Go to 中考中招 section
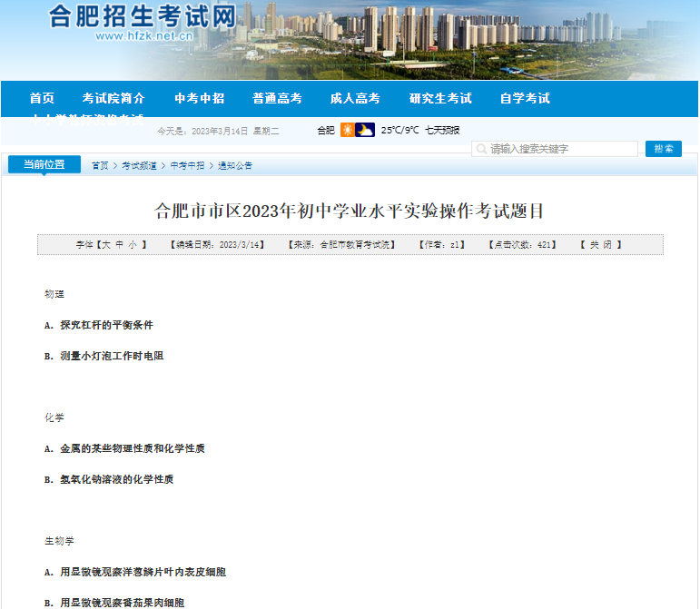Viewport: 700px width, 609px height. pos(199,98)
